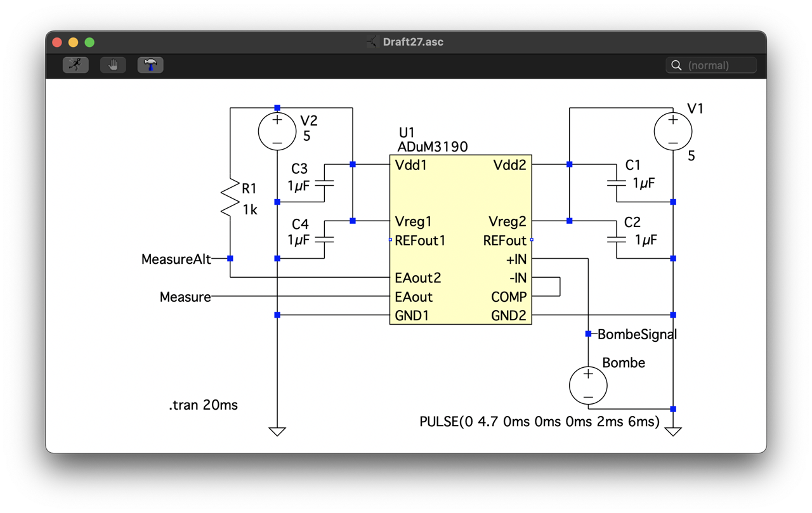Click the R1 label
This screenshot has height=513, width=812.
tap(249, 188)
